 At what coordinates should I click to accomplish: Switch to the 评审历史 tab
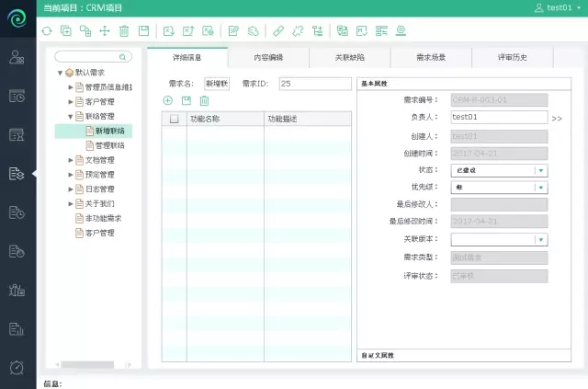pos(513,57)
